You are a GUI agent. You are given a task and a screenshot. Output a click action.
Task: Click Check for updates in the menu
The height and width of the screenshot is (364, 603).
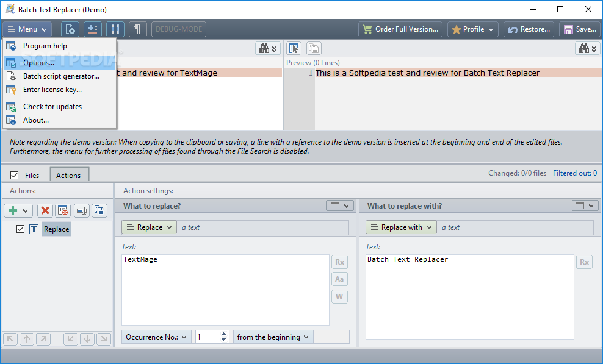[x=60, y=107]
